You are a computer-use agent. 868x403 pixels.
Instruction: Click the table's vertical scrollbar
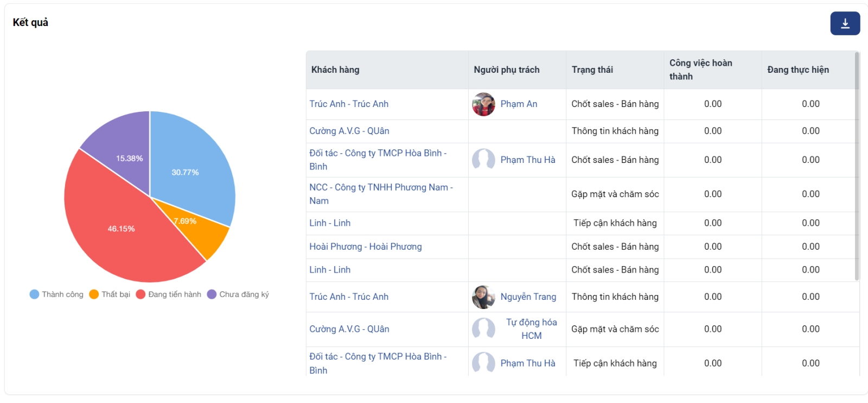[x=857, y=163]
